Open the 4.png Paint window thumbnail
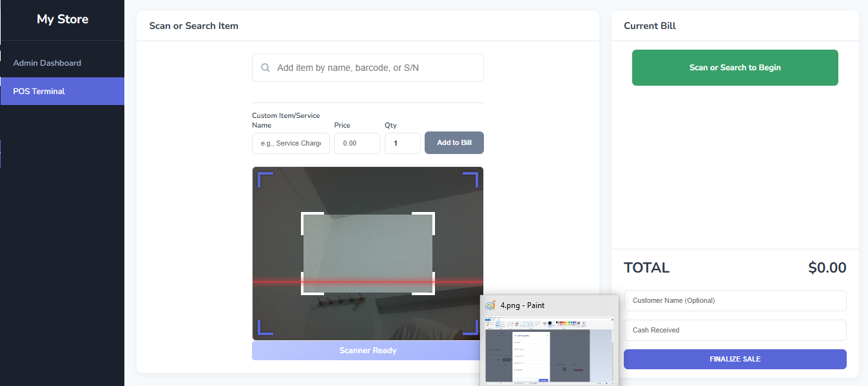The height and width of the screenshot is (386, 868). (x=549, y=348)
